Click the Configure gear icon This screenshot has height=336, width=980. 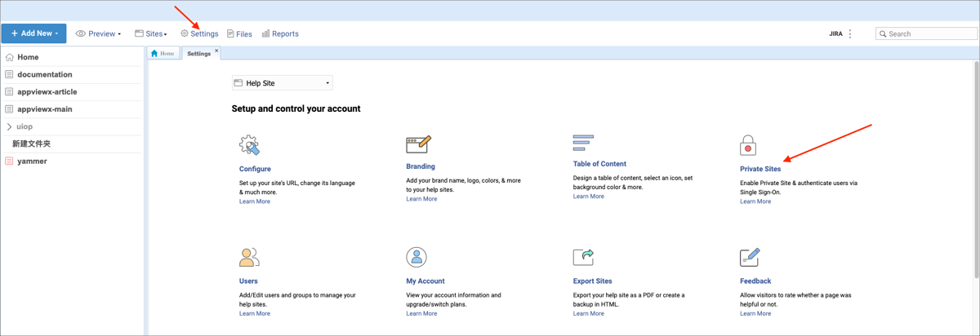pyautogui.click(x=249, y=145)
